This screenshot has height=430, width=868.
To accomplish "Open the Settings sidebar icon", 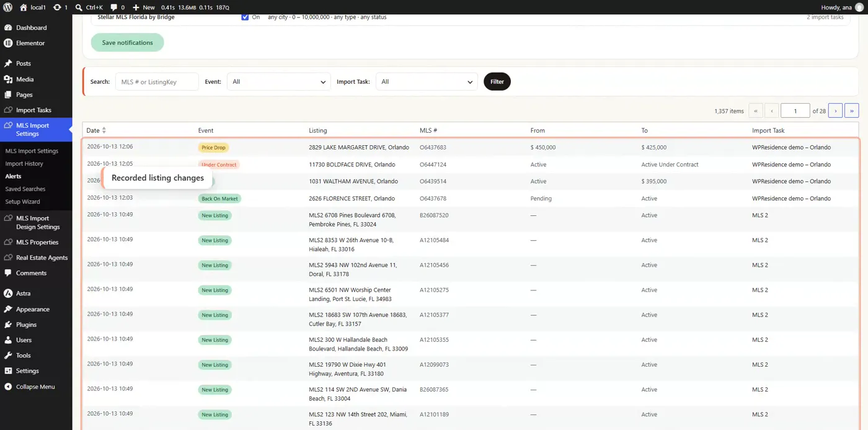I will point(8,371).
